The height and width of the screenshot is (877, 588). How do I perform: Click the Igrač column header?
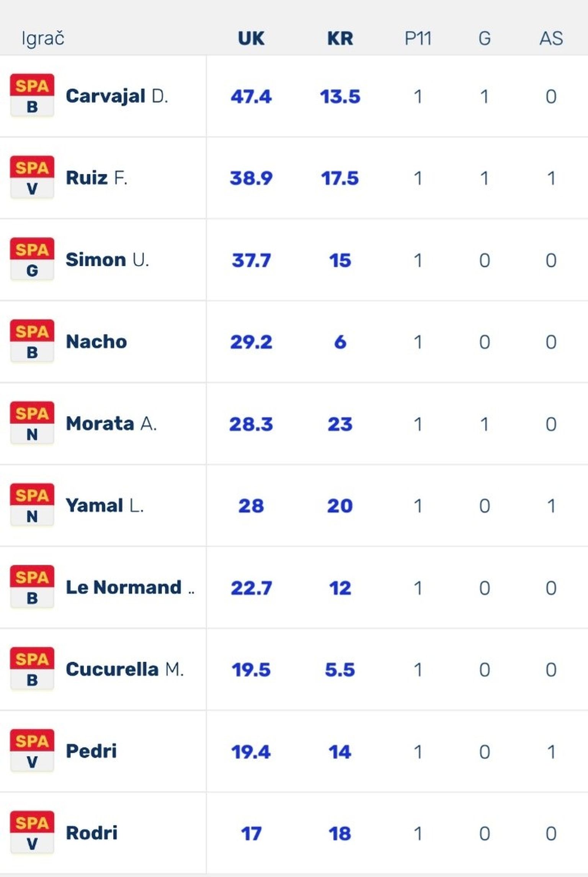[x=43, y=38]
